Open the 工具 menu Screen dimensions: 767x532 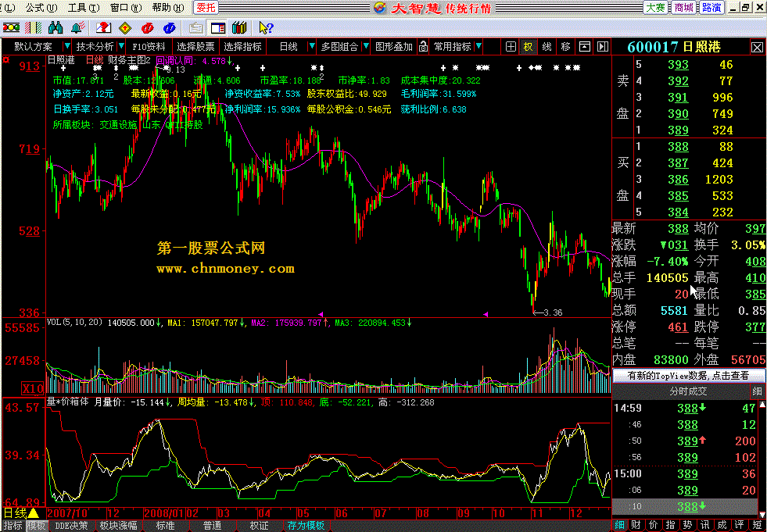click(x=84, y=8)
